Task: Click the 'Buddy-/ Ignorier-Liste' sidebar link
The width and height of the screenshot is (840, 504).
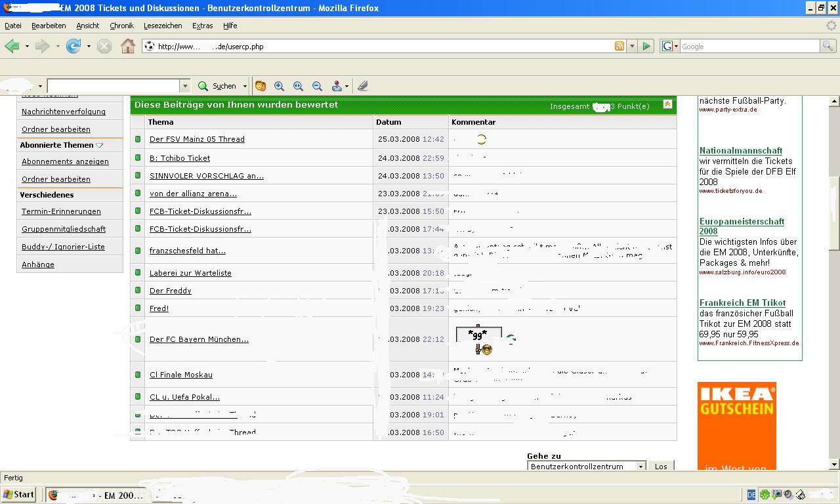Action: tap(63, 247)
